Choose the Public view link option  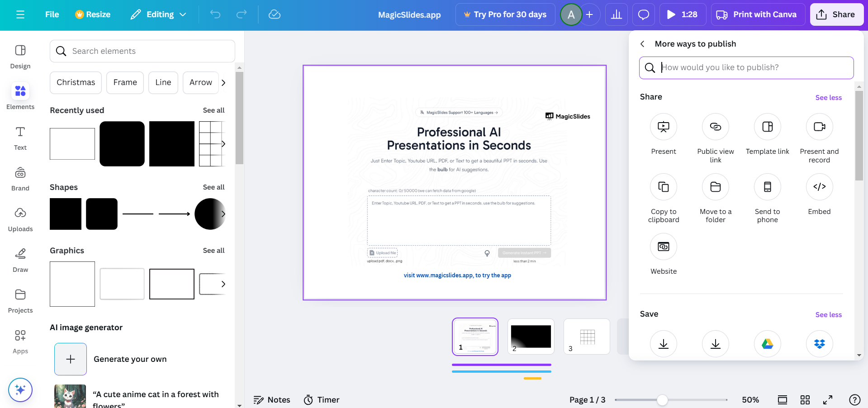(716, 138)
